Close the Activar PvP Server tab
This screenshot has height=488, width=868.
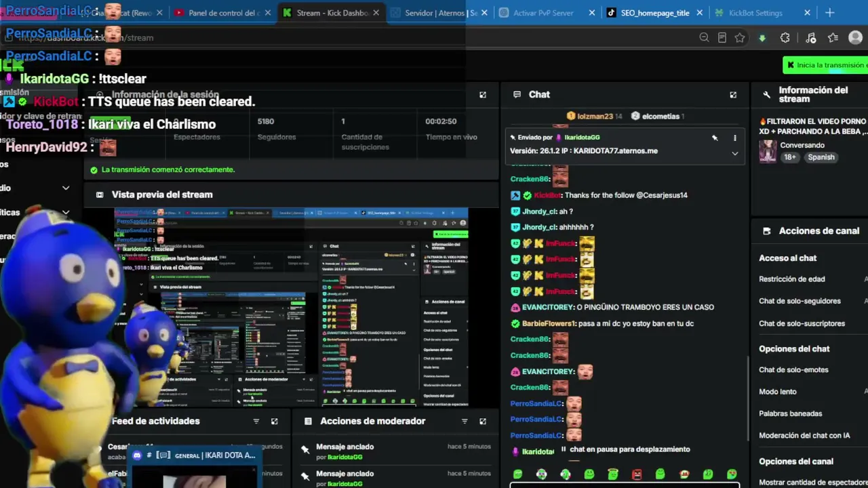tap(592, 13)
